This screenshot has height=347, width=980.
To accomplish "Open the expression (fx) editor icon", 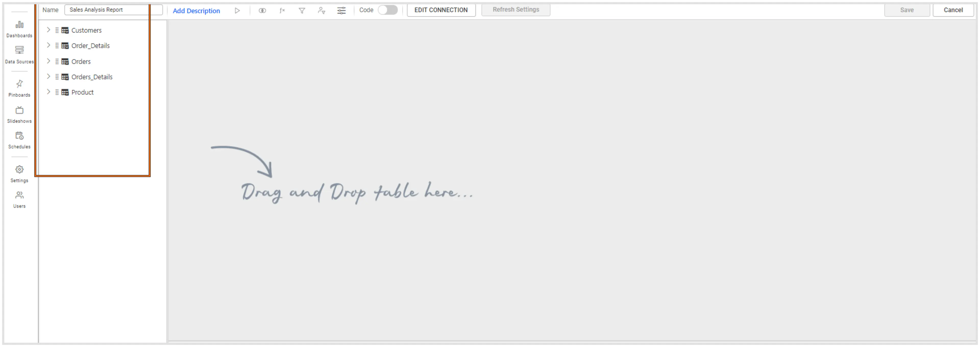I will coord(282,11).
